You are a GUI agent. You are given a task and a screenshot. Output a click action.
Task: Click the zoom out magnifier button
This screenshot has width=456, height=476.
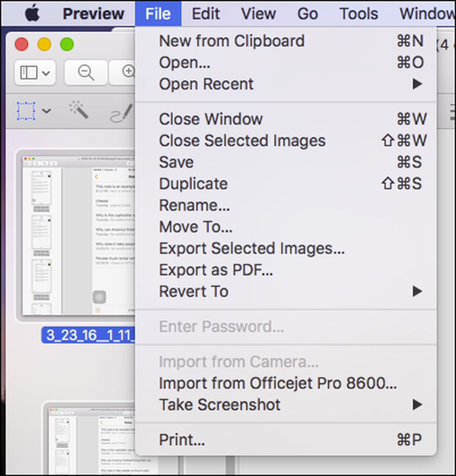click(86, 72)
